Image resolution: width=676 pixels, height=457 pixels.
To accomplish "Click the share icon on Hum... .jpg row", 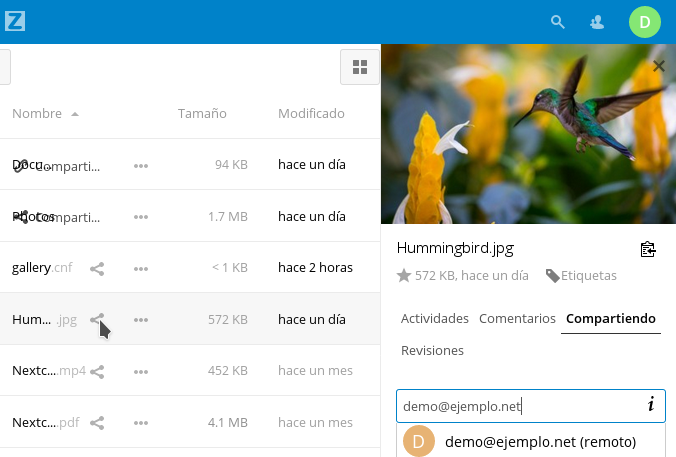I will coord(97,319).
